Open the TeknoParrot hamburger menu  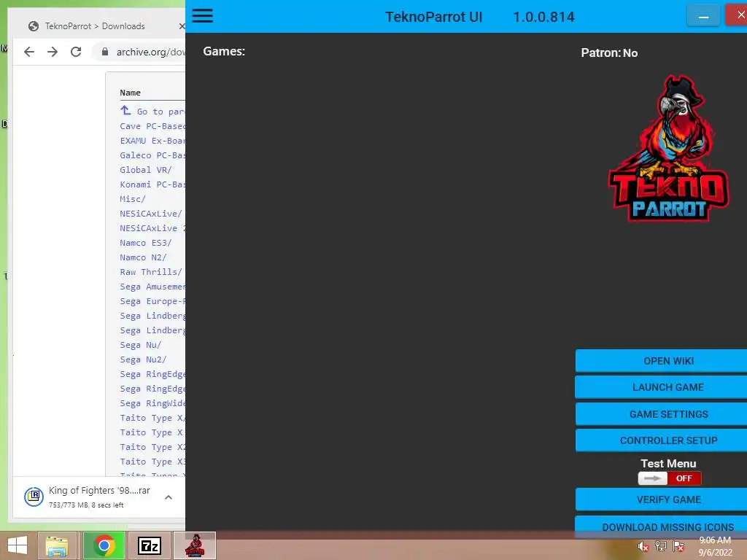[202, 16]
